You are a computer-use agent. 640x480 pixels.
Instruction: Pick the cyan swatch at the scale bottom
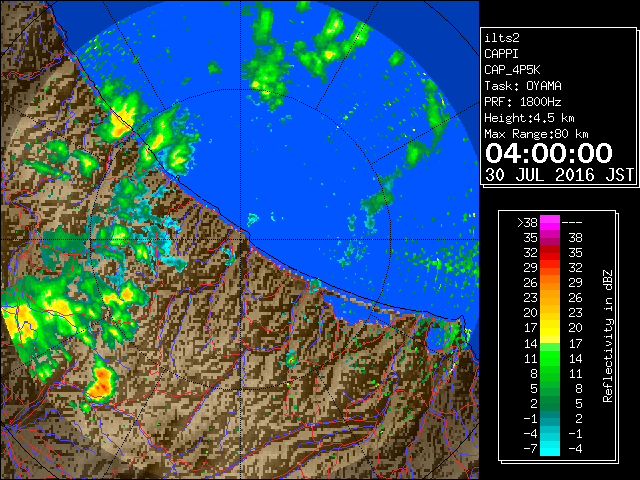550,449
